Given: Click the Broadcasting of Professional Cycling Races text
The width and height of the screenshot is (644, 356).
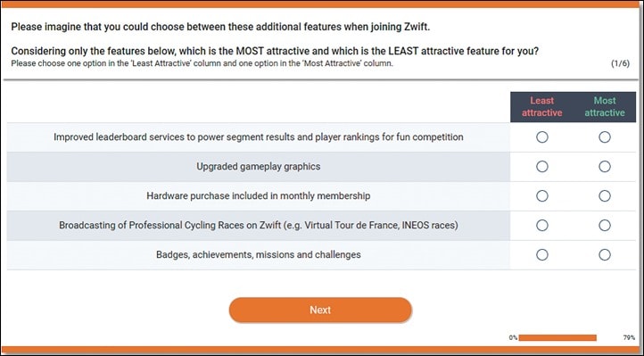Looking at the screenshot, I should (259, 226).
